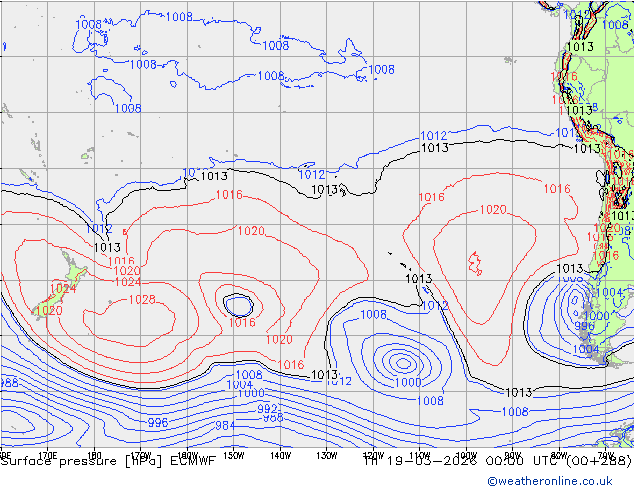Click the 1028 pressure label
Image resolution: width=634 pixels, height=490 pixels.
click(142, 300)
